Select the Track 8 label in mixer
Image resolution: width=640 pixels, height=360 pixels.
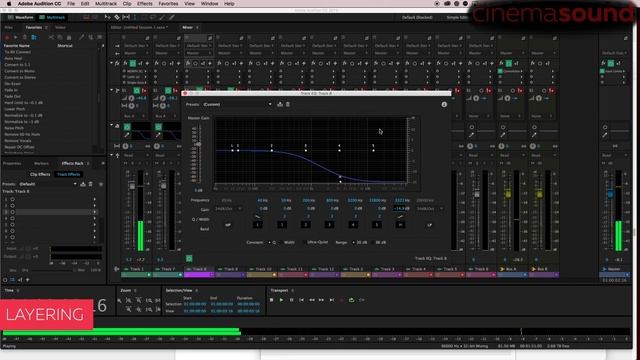pos(199,269)
